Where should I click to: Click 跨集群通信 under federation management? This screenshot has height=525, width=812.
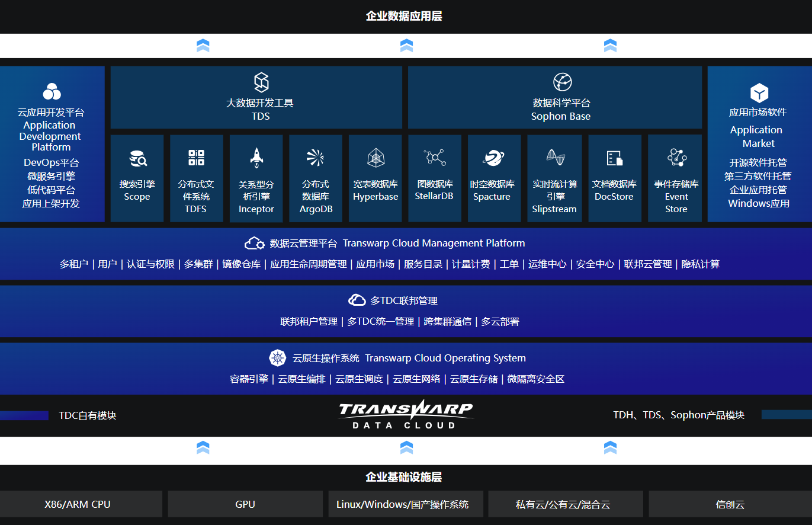pyautogui.click(x=448, y=321)
